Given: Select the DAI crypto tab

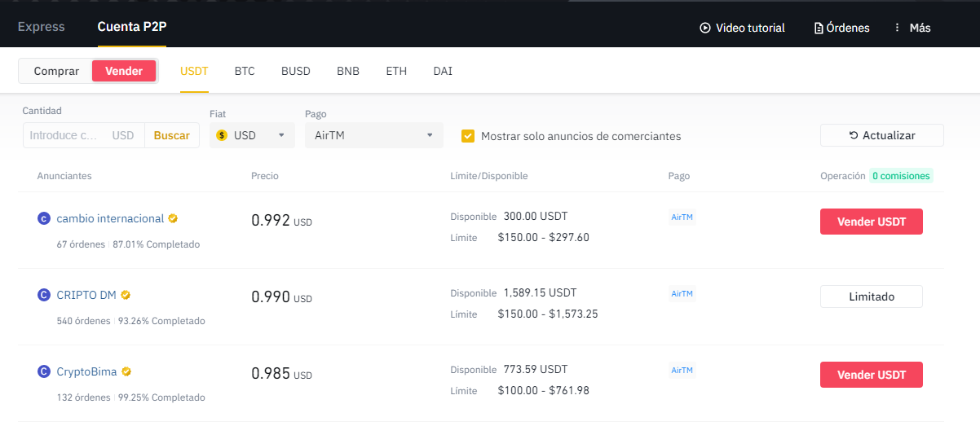Looking at the screenshot, I should click(443, 71).
